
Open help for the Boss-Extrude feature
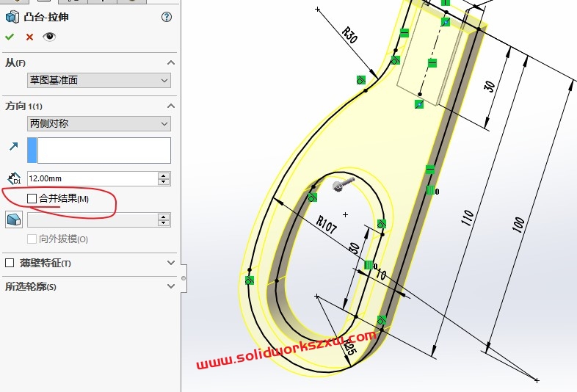coord(167,17)
